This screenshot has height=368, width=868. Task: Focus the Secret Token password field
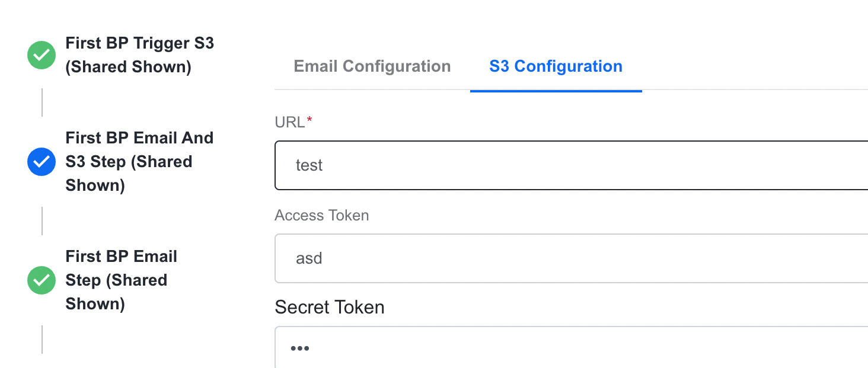pos(572,347)
